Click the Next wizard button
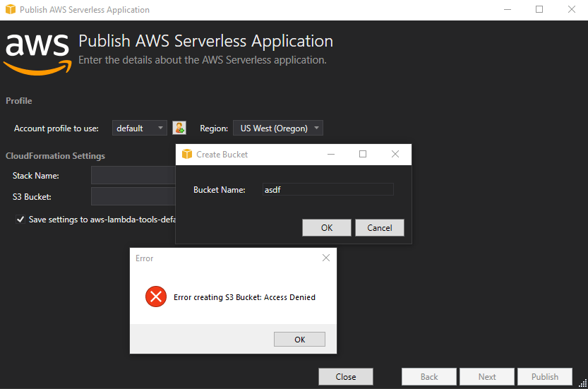 click(487, 376)
